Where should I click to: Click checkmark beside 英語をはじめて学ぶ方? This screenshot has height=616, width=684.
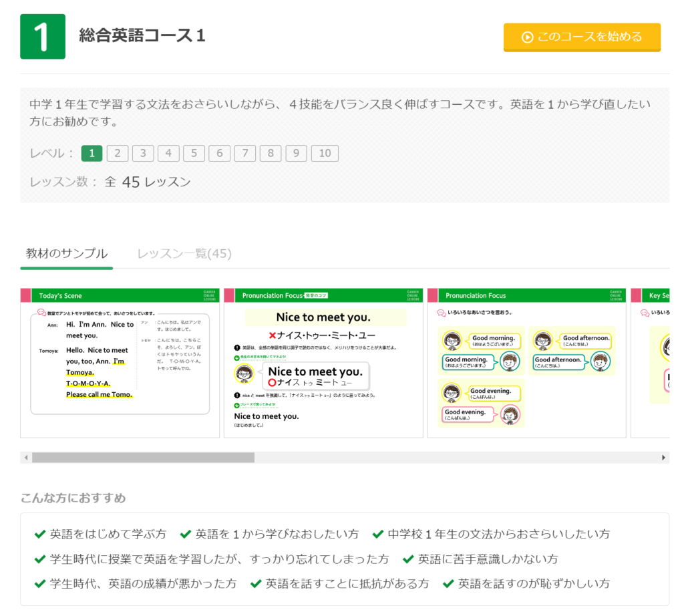coord(39,534)
